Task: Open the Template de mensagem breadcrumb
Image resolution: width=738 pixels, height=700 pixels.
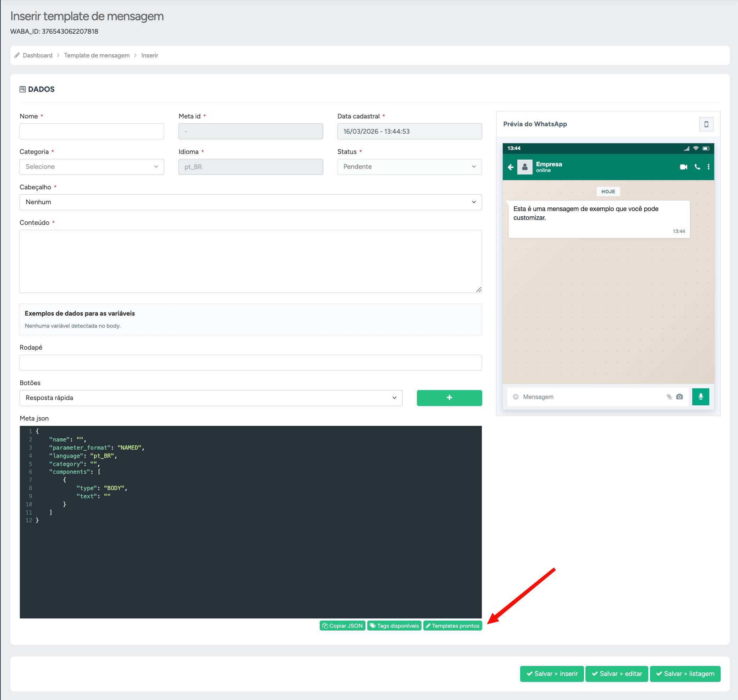Action: point(97,55)
